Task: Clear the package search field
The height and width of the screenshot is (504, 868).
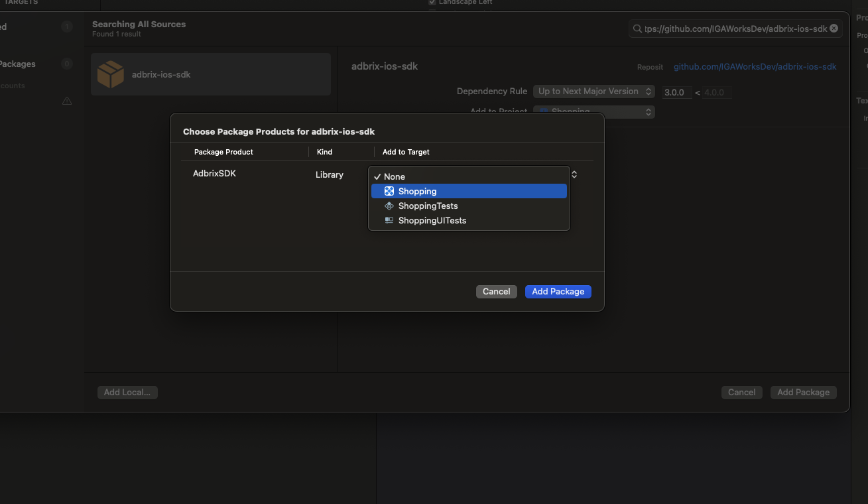Action: click(x=834, y=29)
